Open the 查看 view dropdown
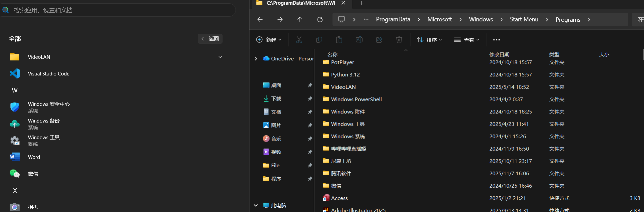Viewport: 644px width, 212px height. coord(467,40)
